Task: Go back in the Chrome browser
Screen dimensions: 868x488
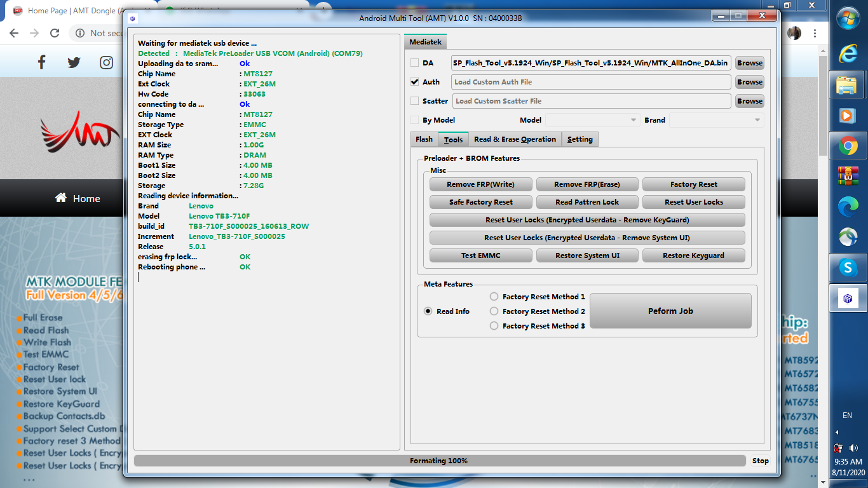Action: tap(14, 33)
